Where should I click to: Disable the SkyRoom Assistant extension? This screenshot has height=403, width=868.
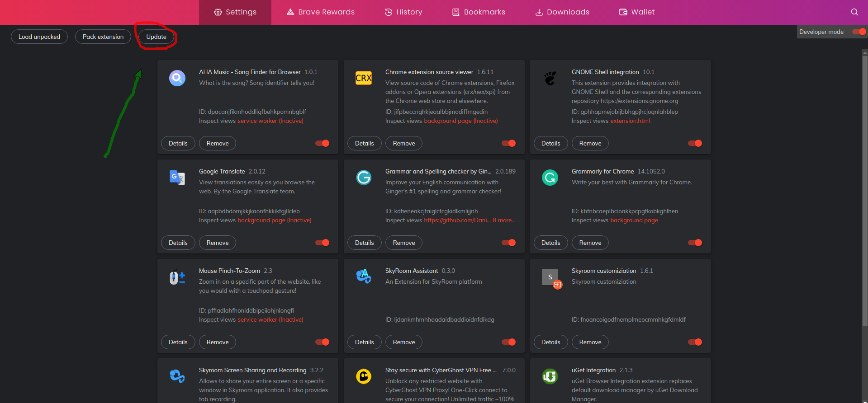pyautogui.click(x=509, y=342)
